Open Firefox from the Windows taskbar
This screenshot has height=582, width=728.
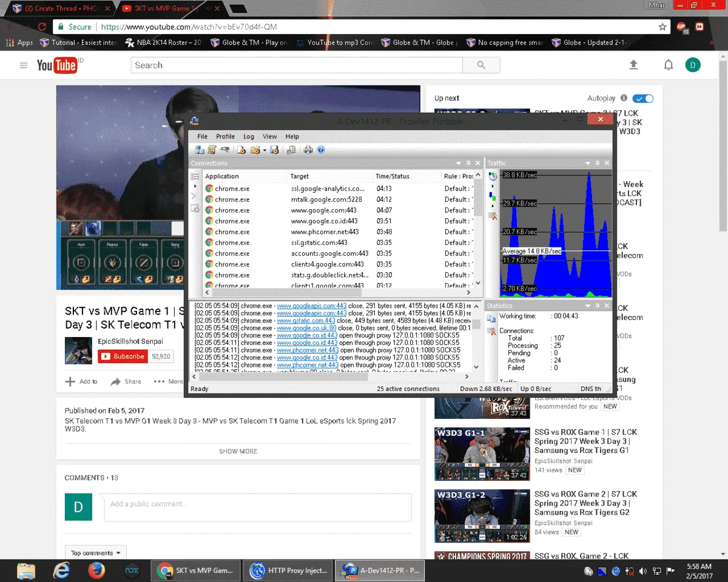(96, 570)
